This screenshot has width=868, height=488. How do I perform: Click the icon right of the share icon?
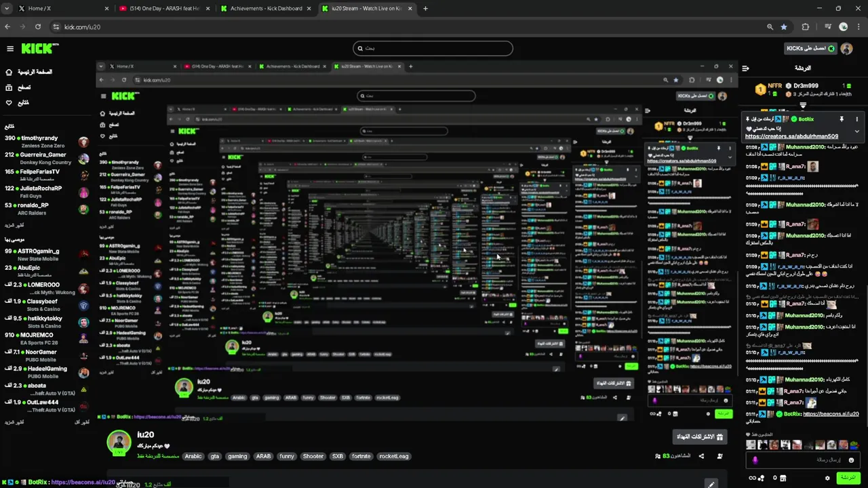pos(719,456)
